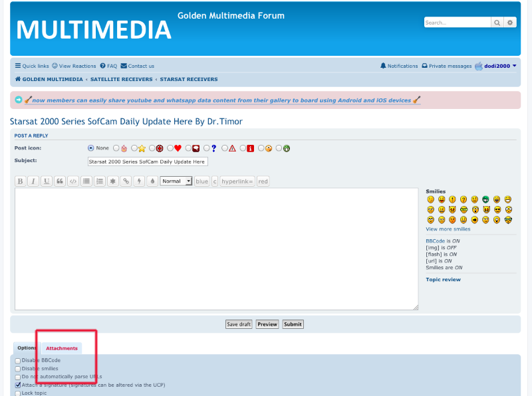
Task: Open View more smilies
Action: coord(448,229)
